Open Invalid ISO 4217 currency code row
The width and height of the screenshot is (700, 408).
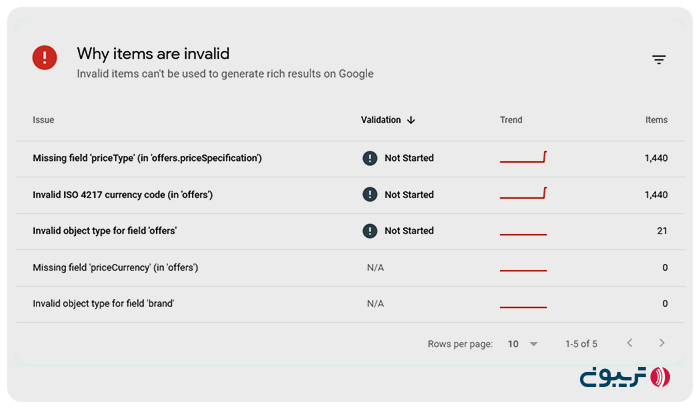click(x=122, y=195)
